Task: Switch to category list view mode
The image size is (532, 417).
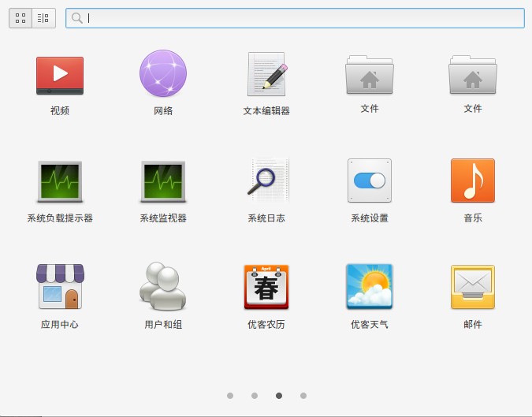Action: 43,18
